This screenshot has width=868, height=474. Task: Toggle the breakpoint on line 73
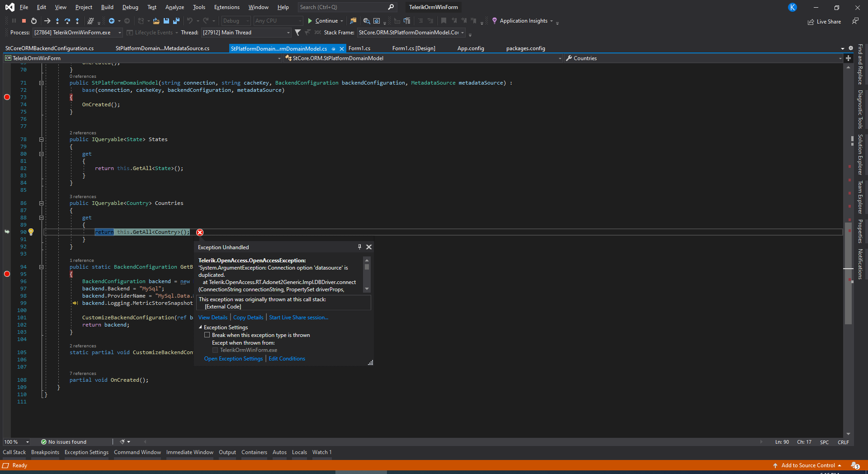(x=7, y=97)
